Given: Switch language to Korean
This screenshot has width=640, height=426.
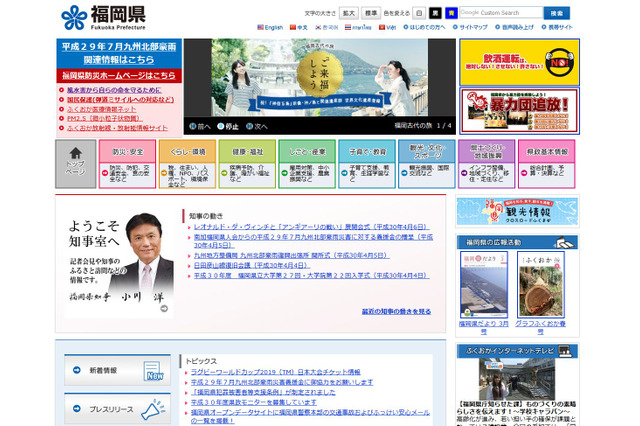Looking at the screenshot, I should 327,27.
